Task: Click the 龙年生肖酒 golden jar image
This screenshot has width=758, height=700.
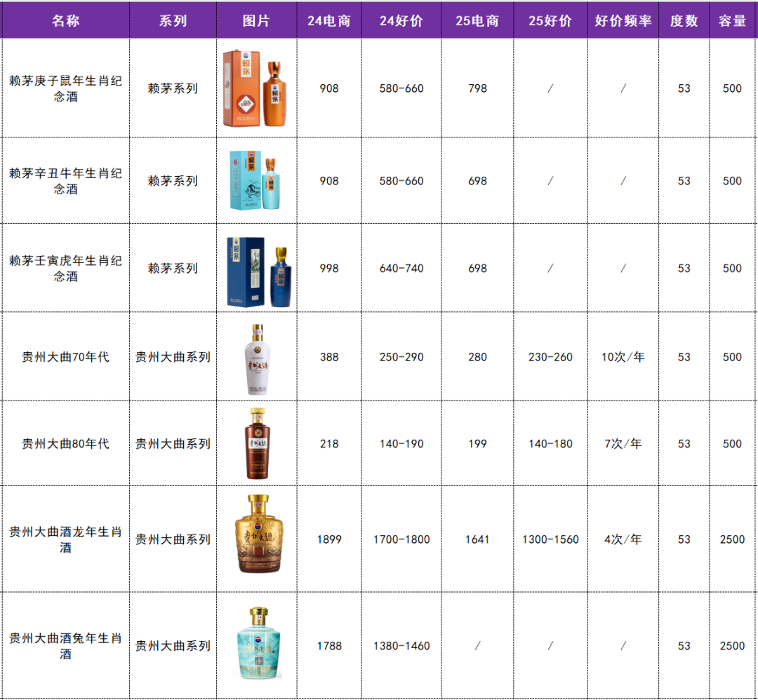Action: (258, 534)
